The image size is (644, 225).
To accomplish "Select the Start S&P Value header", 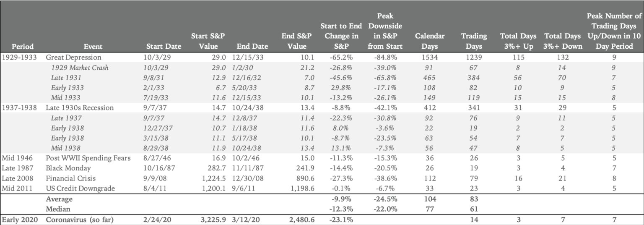I will click(x=208, y=41).
